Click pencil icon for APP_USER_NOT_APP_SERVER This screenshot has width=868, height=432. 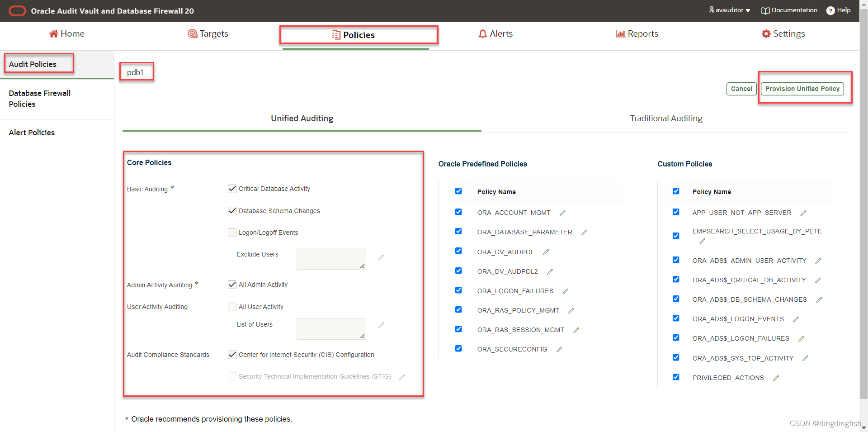click(803, 213)
